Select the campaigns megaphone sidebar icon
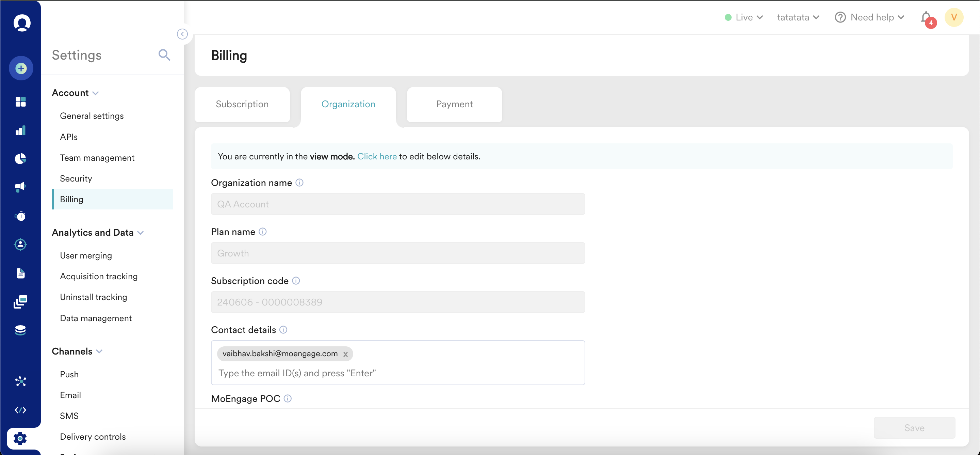 tap(20, 187)
